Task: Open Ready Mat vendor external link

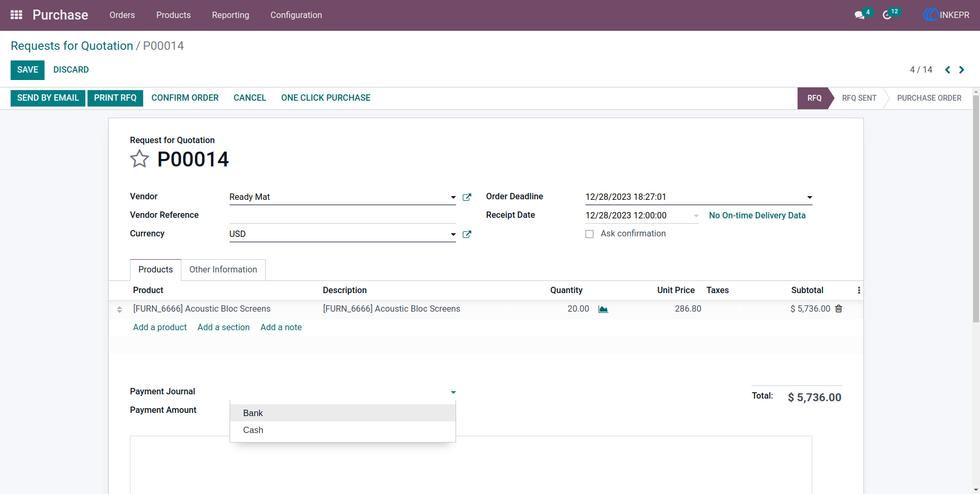Action: click(x=467, y=197)
